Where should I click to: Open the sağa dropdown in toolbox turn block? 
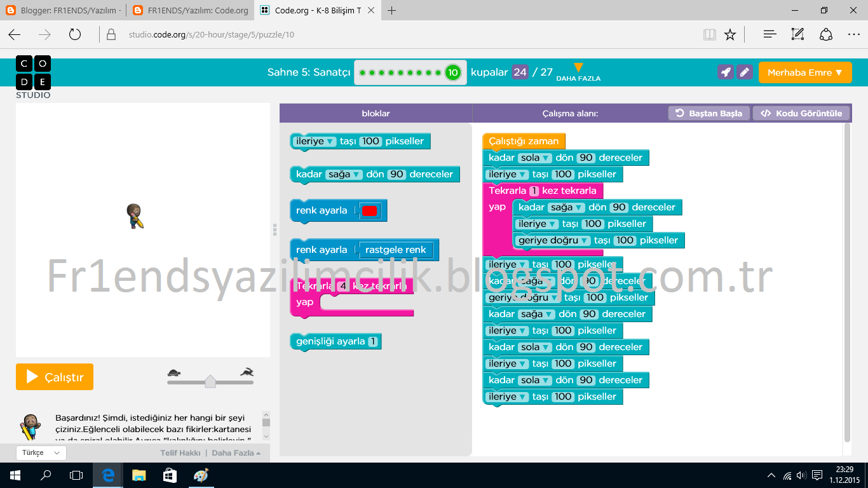[344, 174]
